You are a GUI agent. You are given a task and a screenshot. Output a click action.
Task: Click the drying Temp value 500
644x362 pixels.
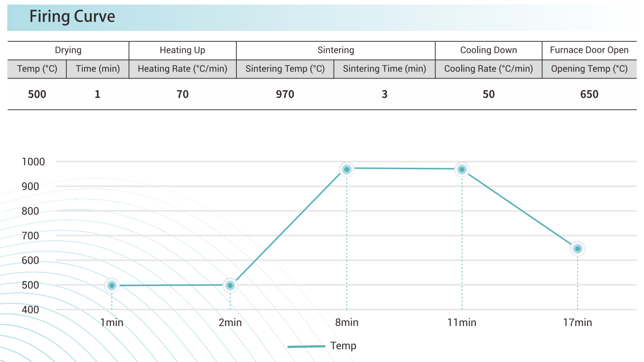[x=37, y=95]
